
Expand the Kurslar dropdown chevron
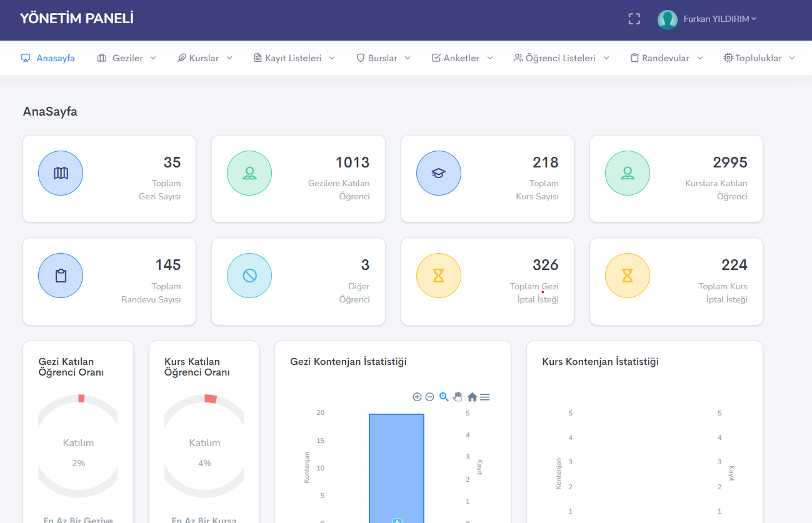click(x=229, y=58)
